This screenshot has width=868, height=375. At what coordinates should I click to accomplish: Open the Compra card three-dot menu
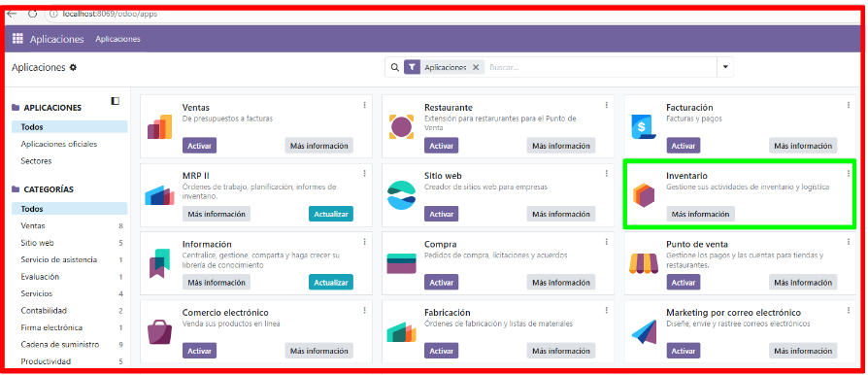click(606, 242)
